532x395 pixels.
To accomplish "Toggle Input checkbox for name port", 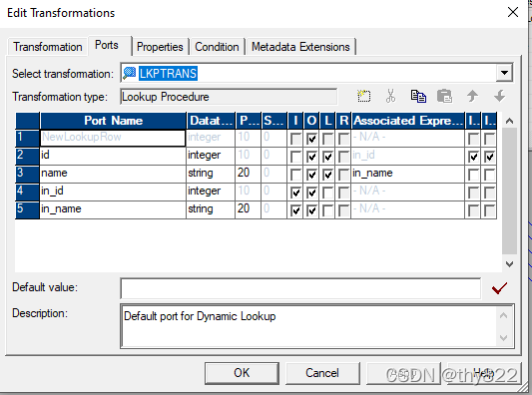I will coord(295,175).
